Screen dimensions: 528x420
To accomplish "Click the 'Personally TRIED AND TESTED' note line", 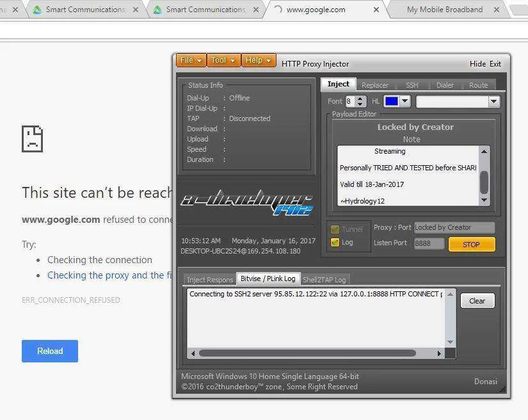I will (x=408, y=168).
